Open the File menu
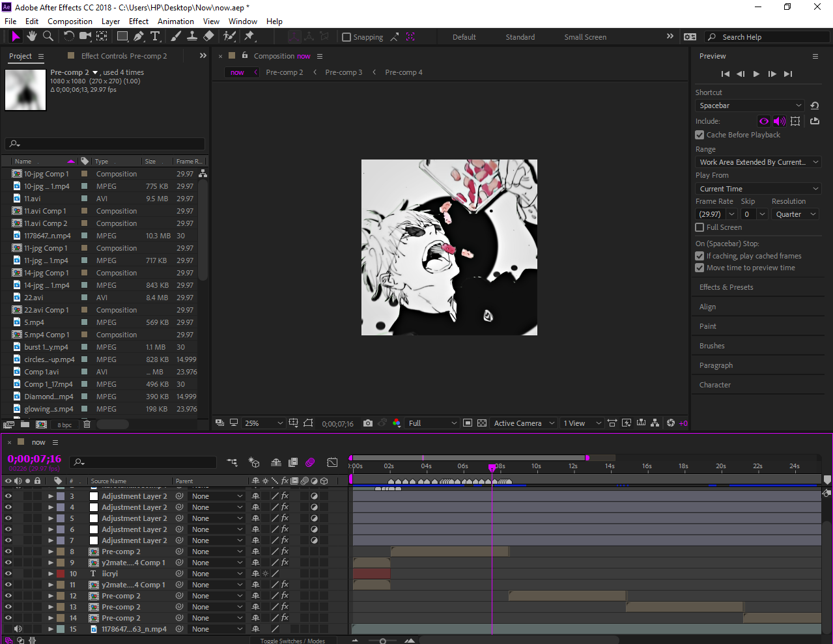833x644 pixels. coord(11,21)
